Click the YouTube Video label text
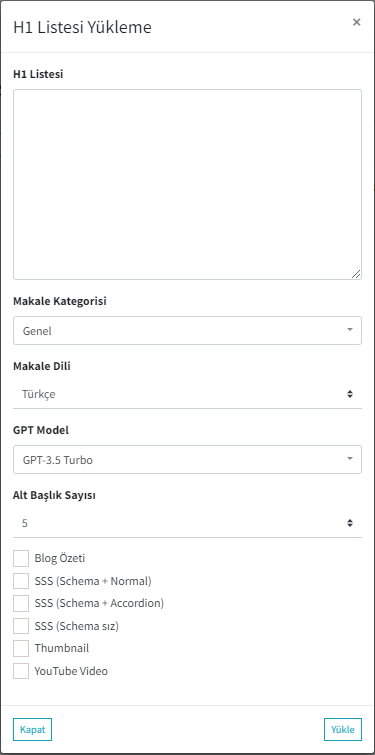The height and width of the screenshot is (755, 375). click(x=71, y=671)
